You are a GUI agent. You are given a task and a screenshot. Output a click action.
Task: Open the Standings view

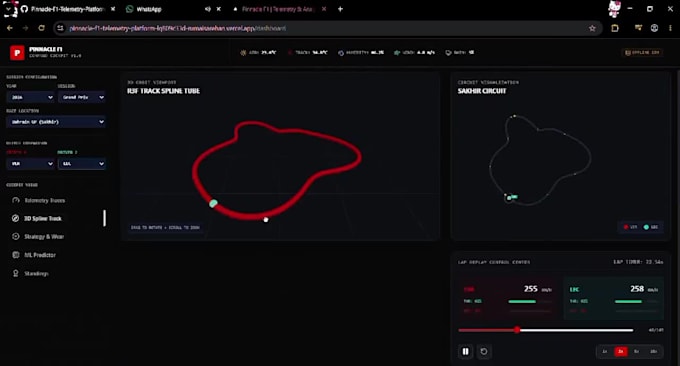click(56, 273)
